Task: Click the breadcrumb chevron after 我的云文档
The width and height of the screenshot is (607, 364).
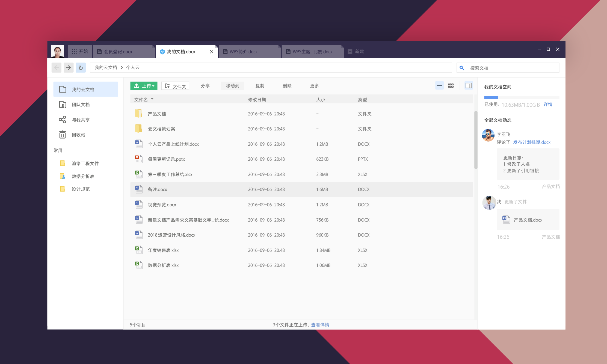Action: (x=122, y=68)
